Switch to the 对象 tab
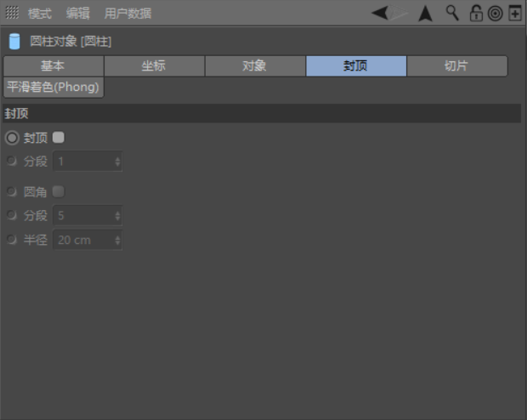 click(x=255, y=66)
